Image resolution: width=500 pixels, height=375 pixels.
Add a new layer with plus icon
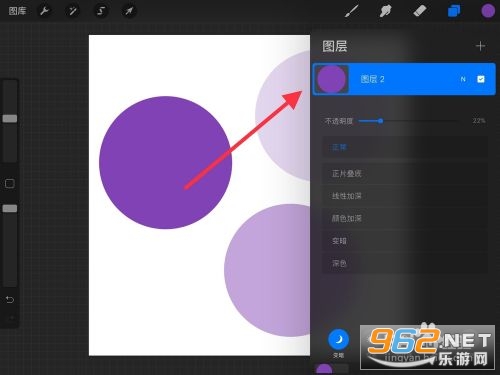pyautogui.click(x=480, y=46)
